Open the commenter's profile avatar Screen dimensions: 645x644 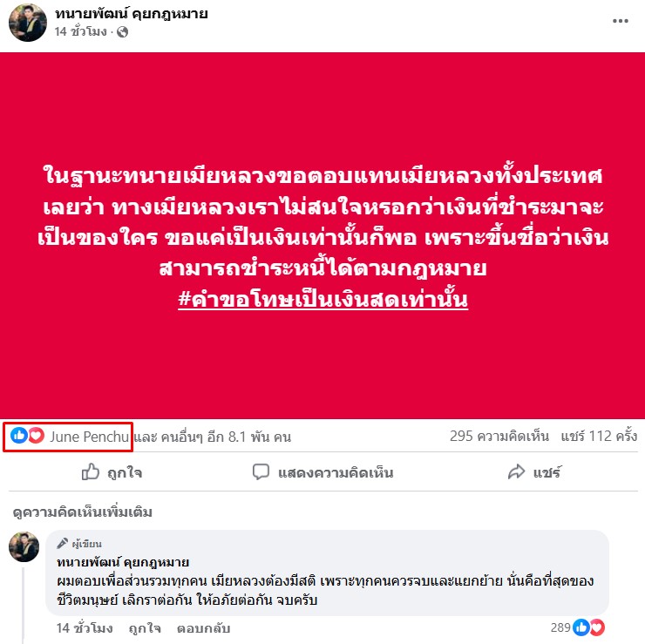(x=24, y=546)
